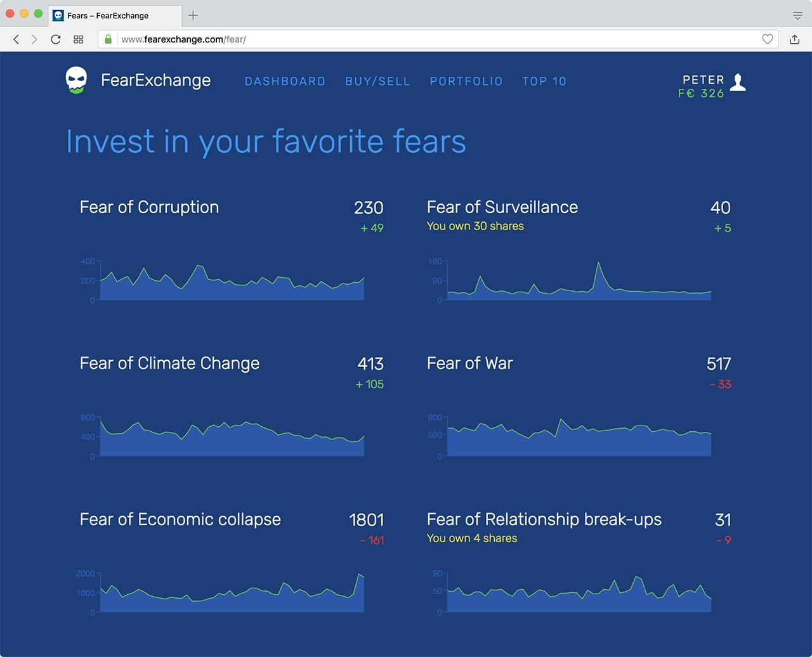Bookmark page with the heart icon
Screen dimensions: 812x657
pos(768,39)
